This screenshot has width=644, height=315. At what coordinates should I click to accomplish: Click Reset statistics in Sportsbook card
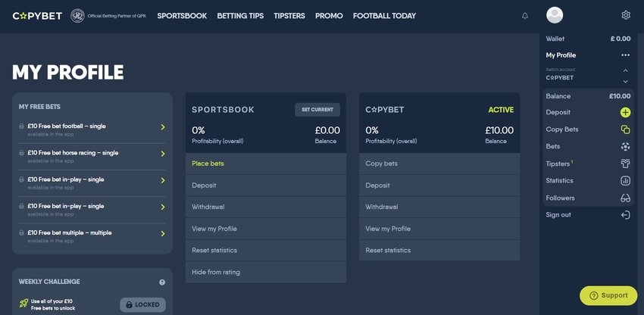[x=266, y=250]
